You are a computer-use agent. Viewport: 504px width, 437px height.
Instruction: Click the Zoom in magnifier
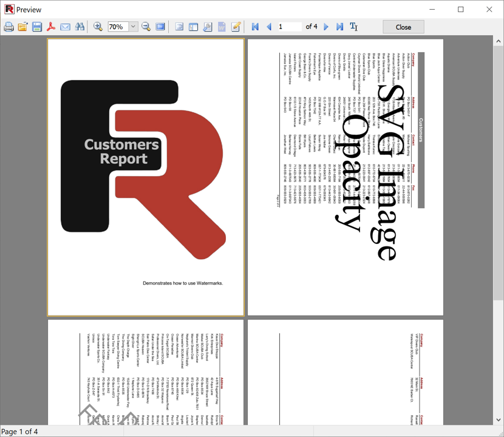[98, 27]
